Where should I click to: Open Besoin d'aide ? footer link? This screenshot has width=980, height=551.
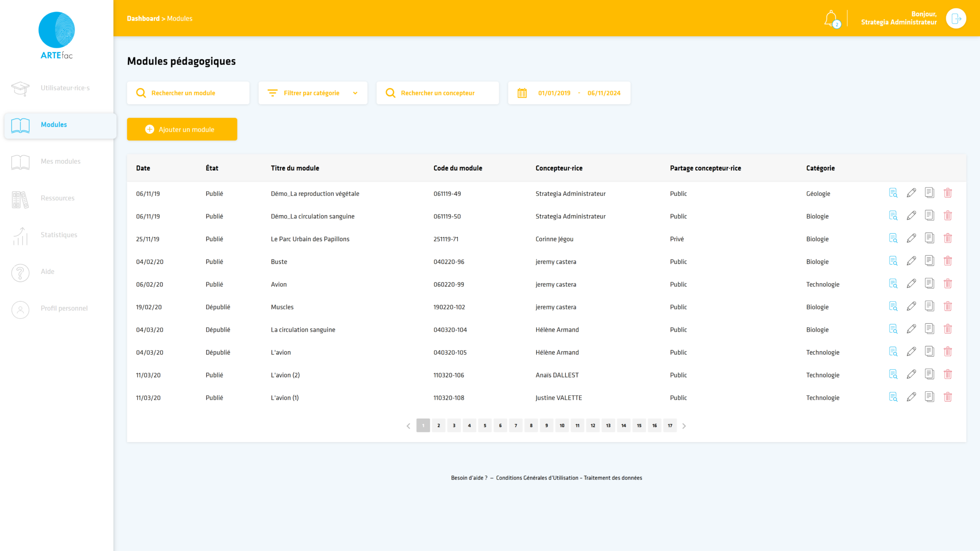click(469, 478)
